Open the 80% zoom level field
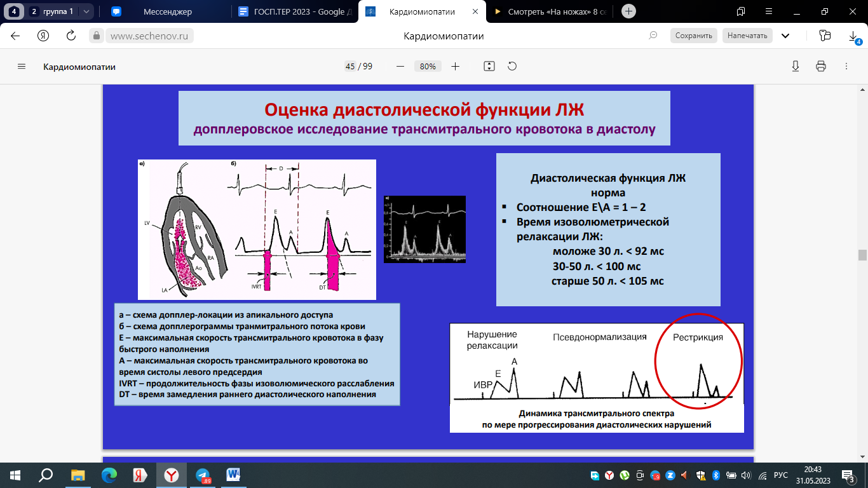The image size is (868, 488). [428, 66]
